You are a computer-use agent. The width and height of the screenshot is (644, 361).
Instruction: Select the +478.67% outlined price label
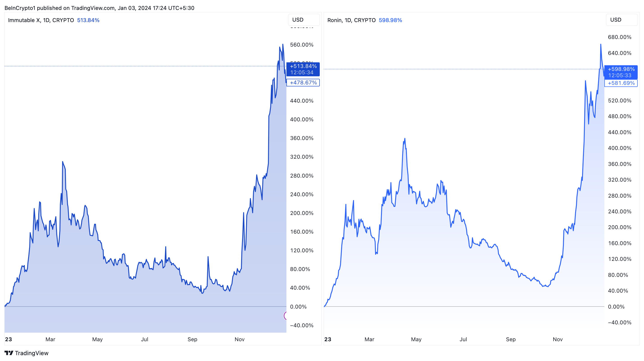(x=303, y=83)
